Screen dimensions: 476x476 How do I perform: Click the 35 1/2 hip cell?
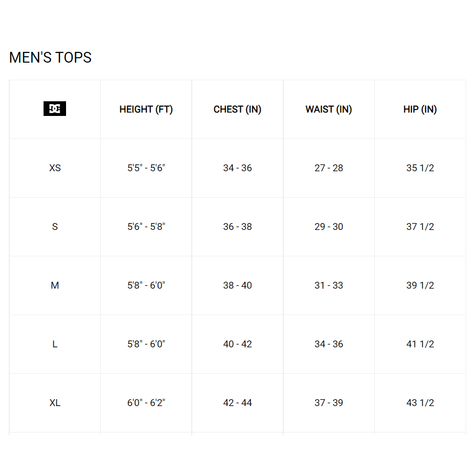(420, 168)
